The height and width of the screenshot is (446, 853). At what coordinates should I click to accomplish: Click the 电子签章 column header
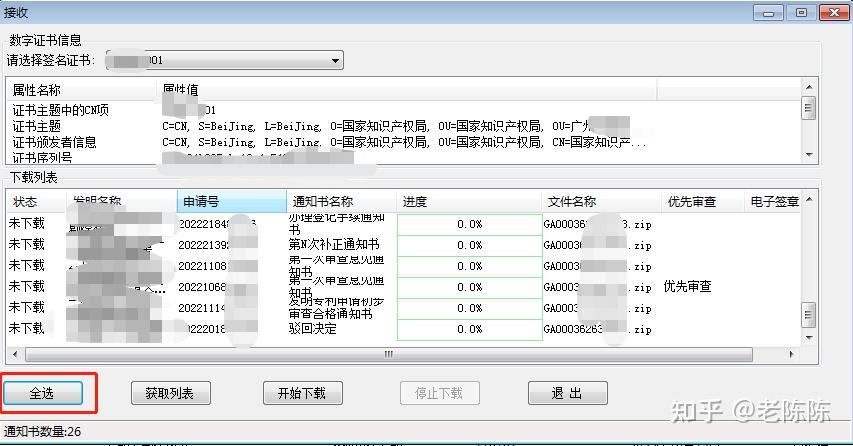[x=772, y=202]
